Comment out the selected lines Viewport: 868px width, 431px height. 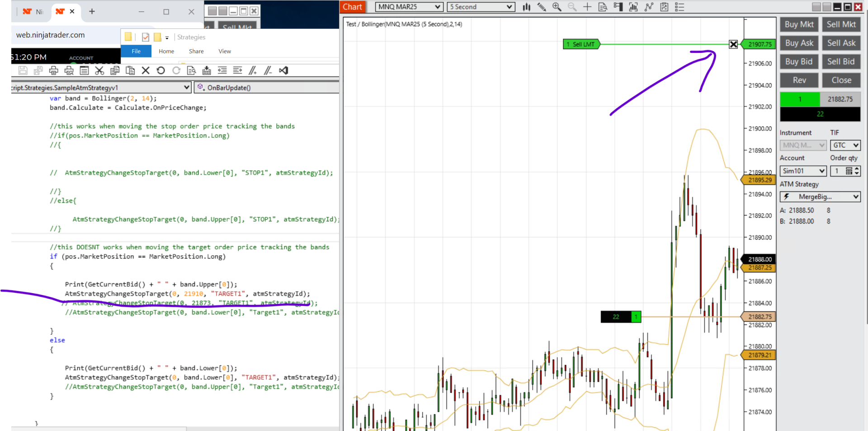coord(253,70)
